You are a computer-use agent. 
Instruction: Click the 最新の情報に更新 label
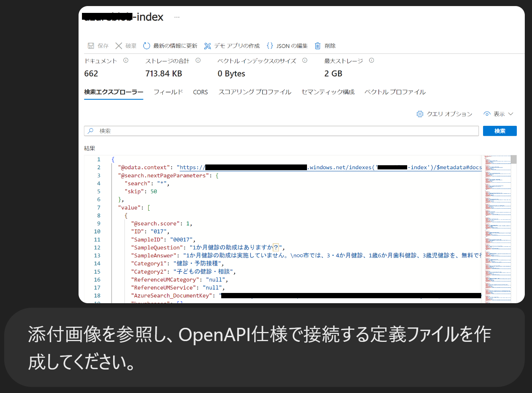[x=175, y=46]
